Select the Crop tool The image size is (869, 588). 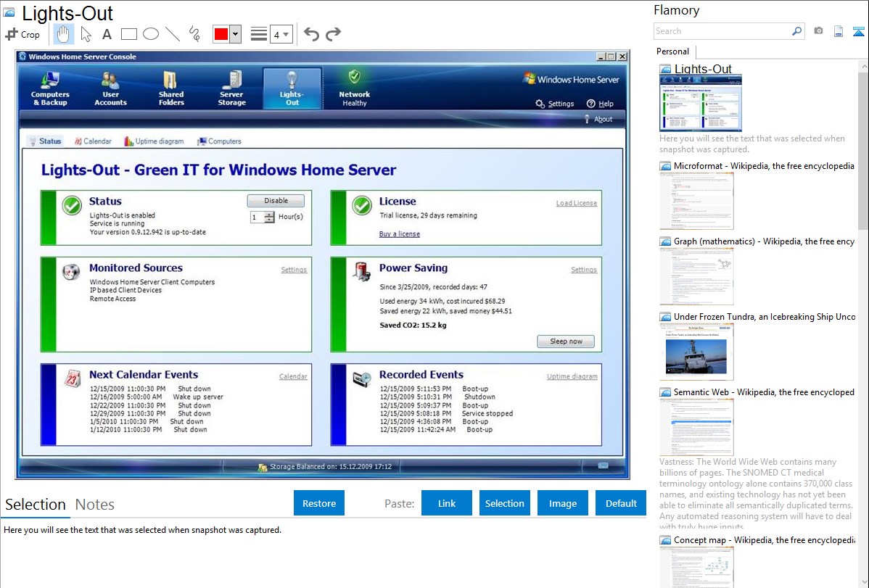click(x=22, y=34)
